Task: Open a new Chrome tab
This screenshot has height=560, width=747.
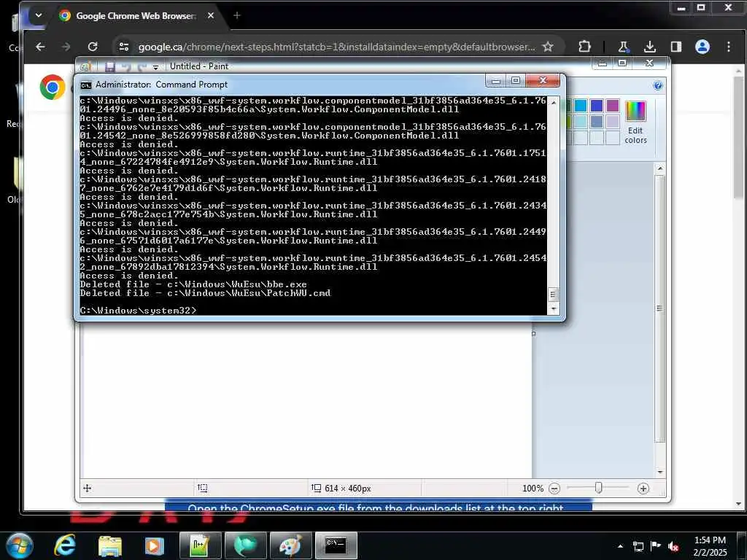Action: coord(237,15)
